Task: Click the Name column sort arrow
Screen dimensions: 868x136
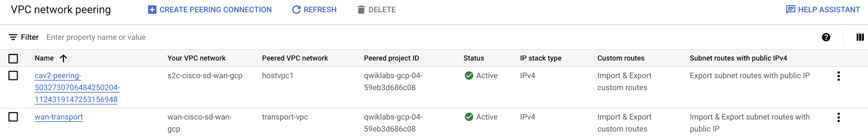Action: pos(63,58)
